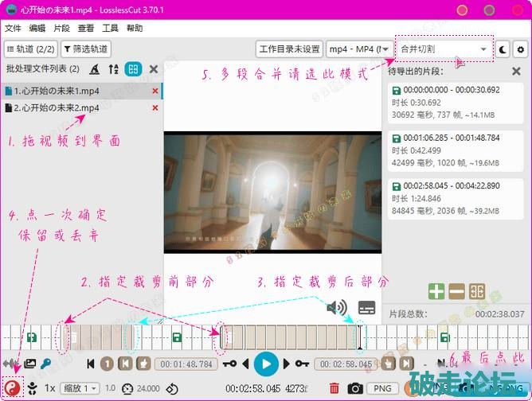The height and width of the screenshot is (401, 532).
Task: Step back one frame
Action: tap(245, 364)
